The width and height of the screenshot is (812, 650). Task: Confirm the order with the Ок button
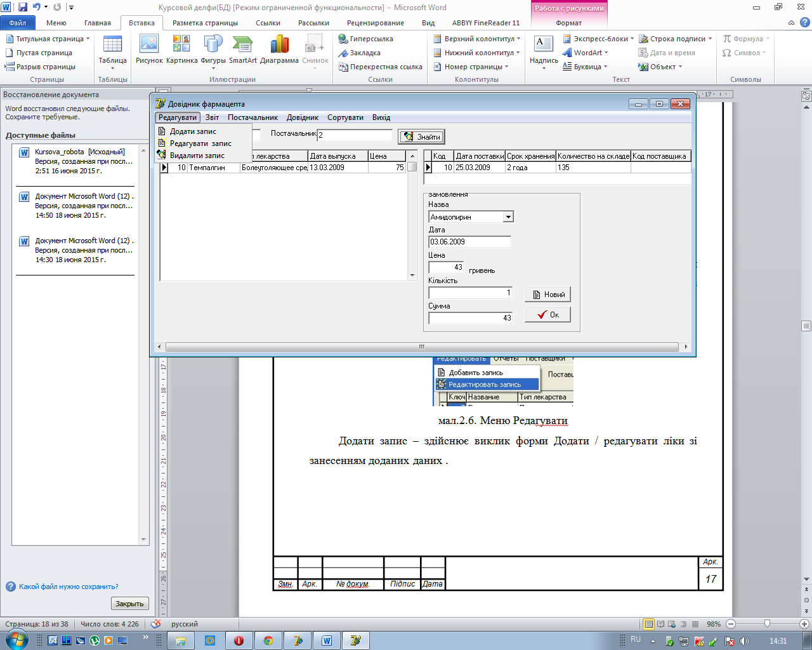click(x=547, y=315)
